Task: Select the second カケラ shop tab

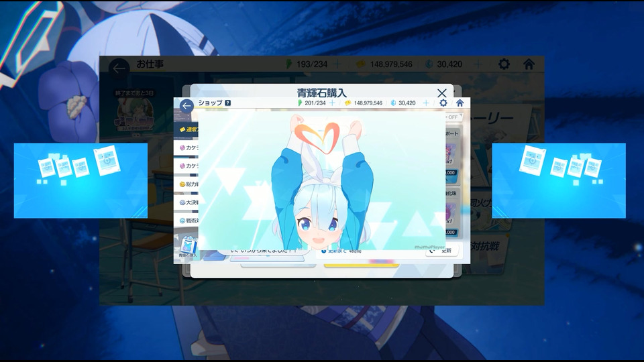Action: (186, 166)
